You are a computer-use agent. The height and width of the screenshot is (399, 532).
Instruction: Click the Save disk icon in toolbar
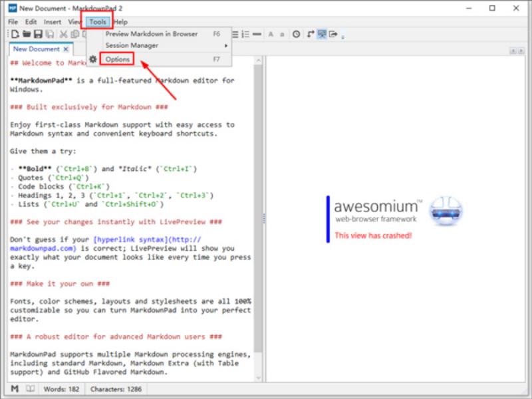[39, 34]
